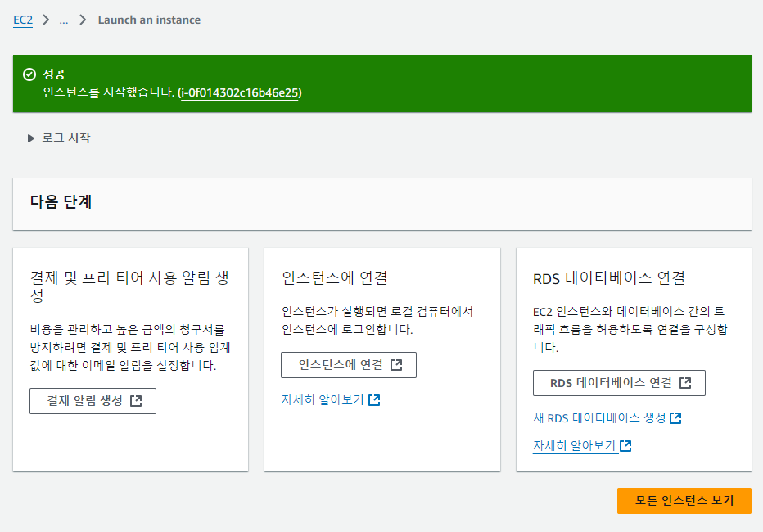Click the 결제 및 프리 티어 card title

(129, 286)
